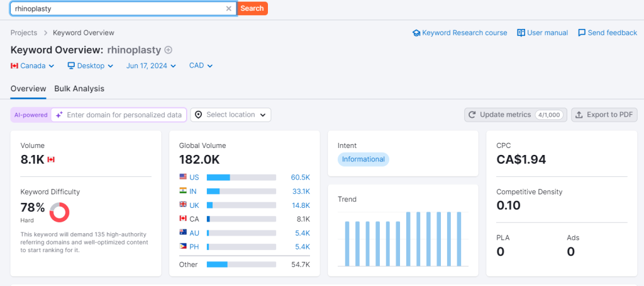Open the Desktop device dropdown
Viewport: 644px width, 286px height.
tap(91, 66)
